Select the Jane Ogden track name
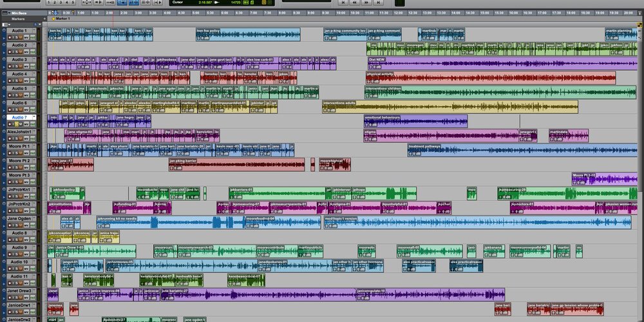Screen dimensions: 644x322 [x=19, y=218]
